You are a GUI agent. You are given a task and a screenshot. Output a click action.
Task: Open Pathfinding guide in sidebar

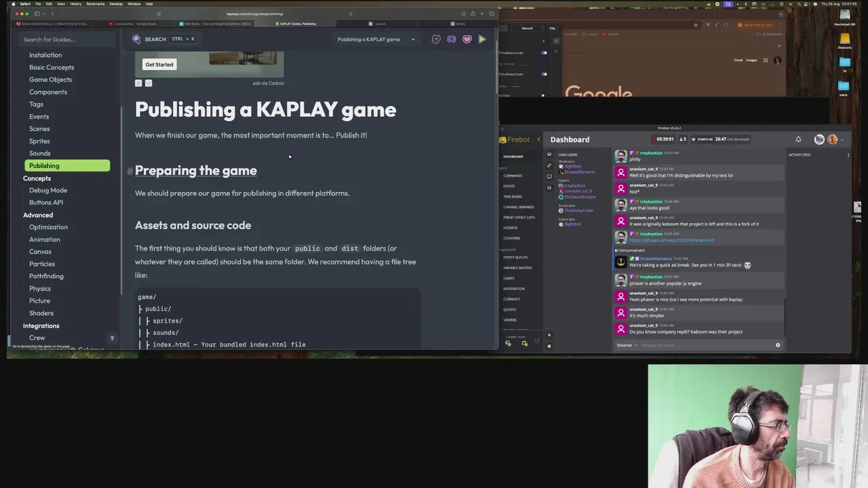point(46,277)
